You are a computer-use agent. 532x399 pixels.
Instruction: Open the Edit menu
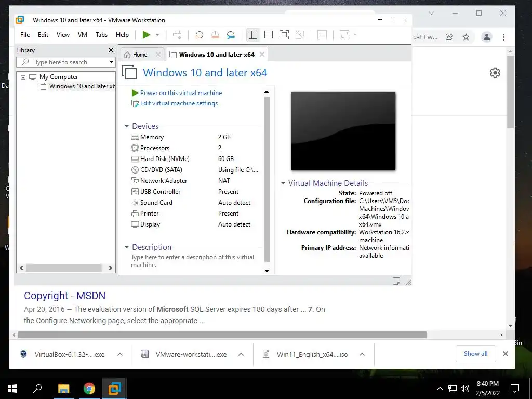pos(43,35)
